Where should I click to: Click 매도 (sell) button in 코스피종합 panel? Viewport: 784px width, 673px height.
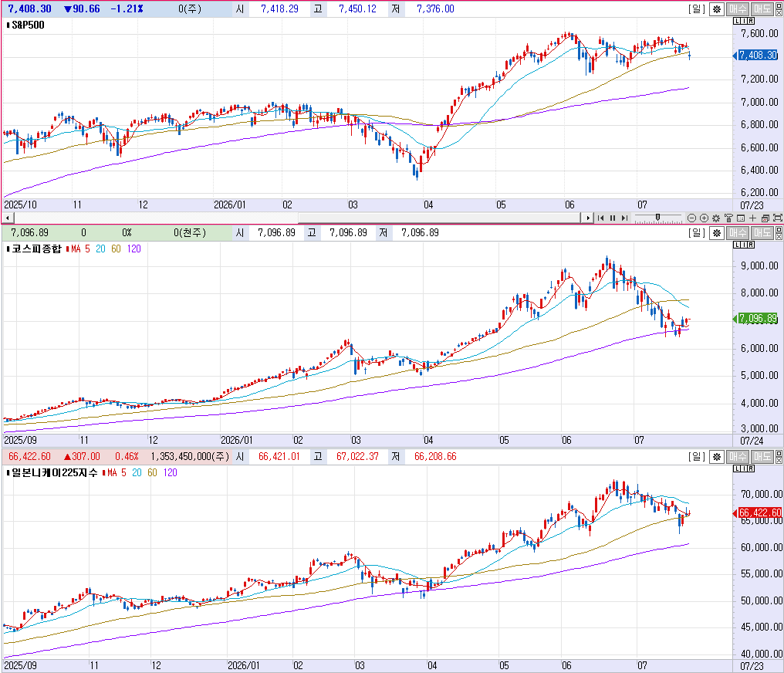pos(762,233)
